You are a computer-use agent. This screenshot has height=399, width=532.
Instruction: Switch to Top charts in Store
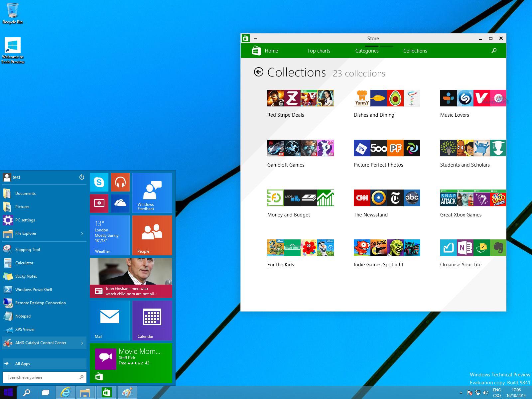point(319,51)
